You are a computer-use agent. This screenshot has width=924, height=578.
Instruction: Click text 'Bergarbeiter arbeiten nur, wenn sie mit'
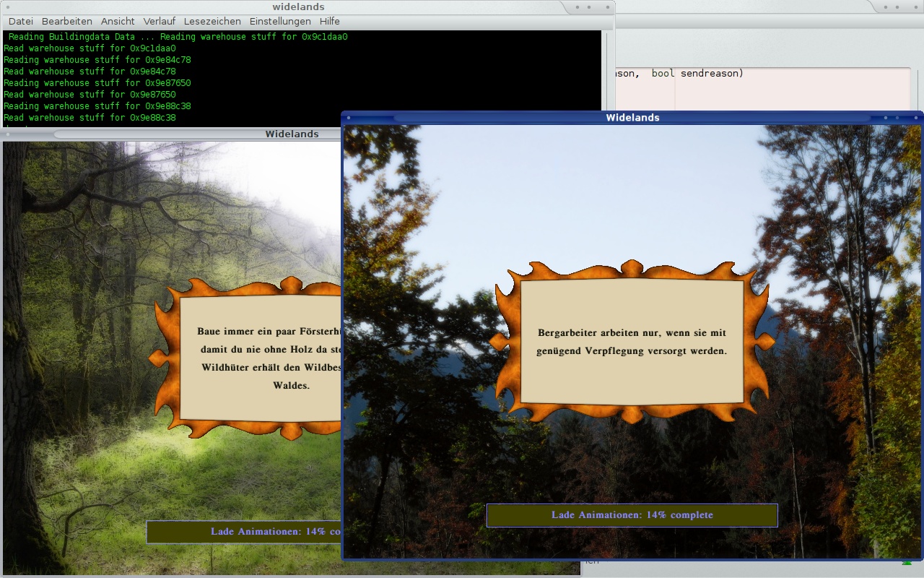(x=632, y=333)
